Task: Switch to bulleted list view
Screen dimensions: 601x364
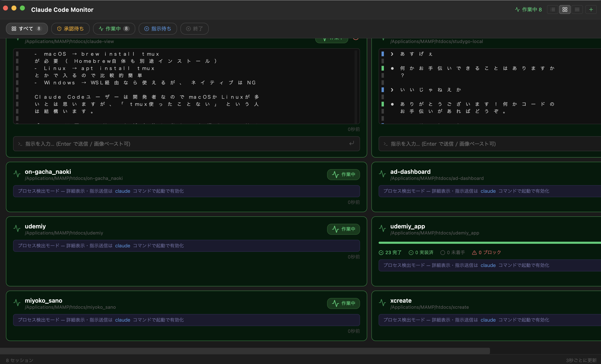Action: (552, 9)
